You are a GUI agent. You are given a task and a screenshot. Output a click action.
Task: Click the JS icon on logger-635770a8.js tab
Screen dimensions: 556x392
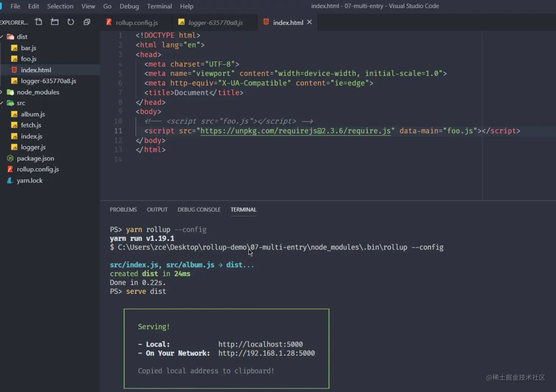point(181,22)
